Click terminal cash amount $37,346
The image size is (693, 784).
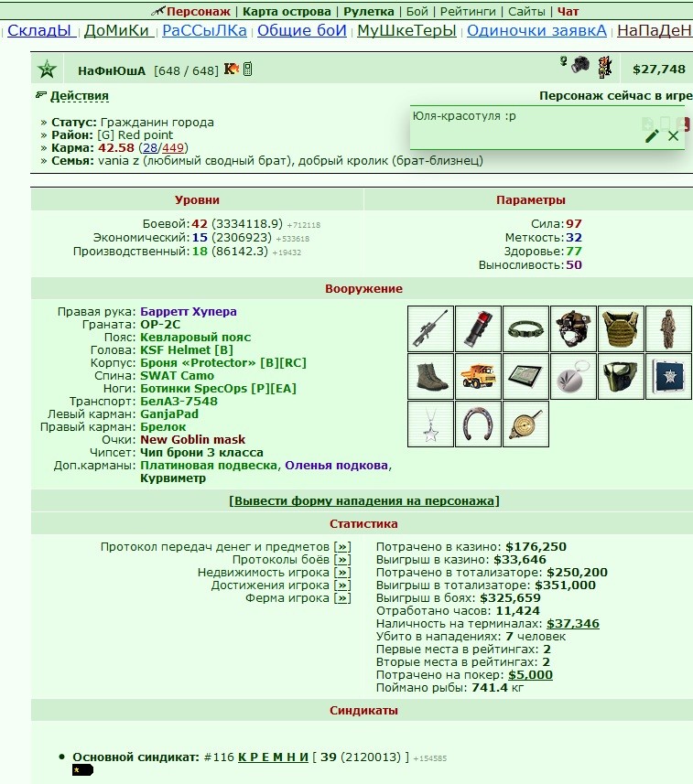[x=573, y=624]
